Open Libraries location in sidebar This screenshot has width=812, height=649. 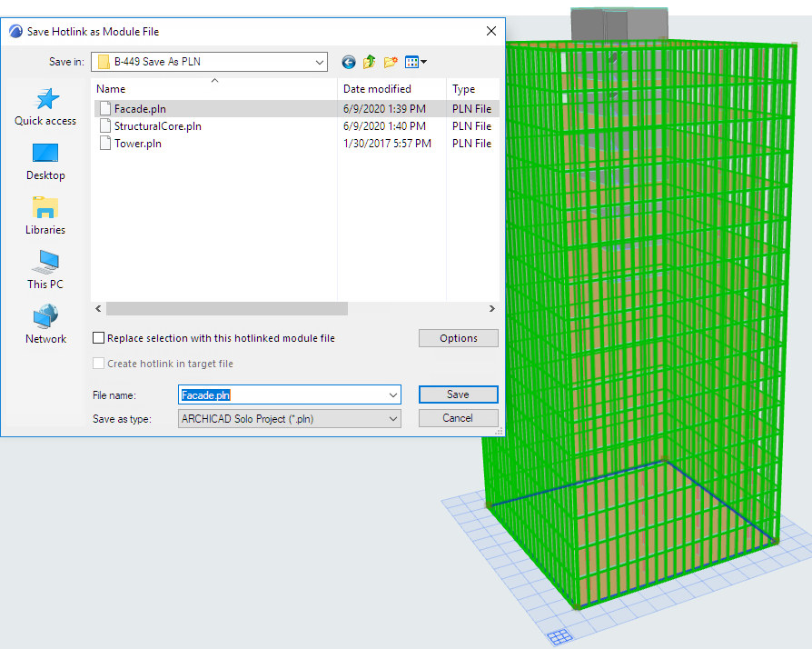point(45,216)
